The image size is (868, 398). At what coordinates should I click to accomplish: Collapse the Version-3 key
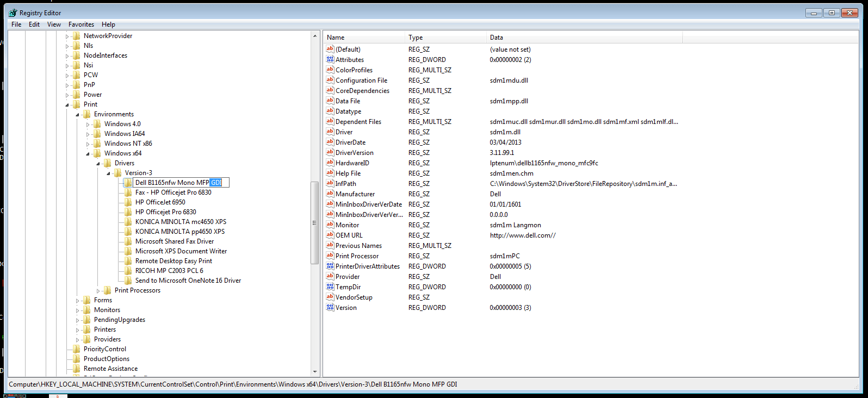(109, 173)
